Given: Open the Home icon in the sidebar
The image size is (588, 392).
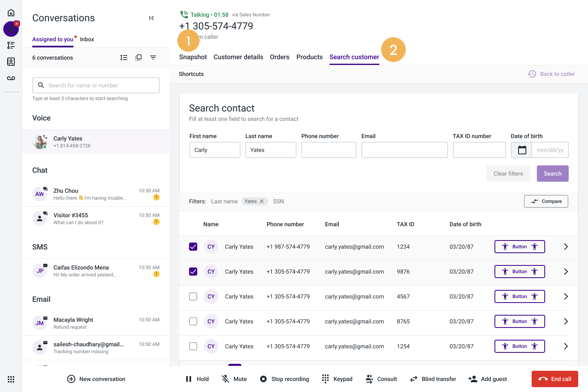Looking at the screenshot, I should click(11, 12).
